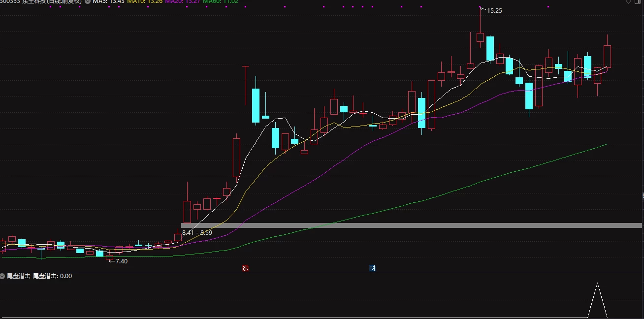Open the red 涨 event marker below the chart
644x319 pixels.
(x=245, y=268)
